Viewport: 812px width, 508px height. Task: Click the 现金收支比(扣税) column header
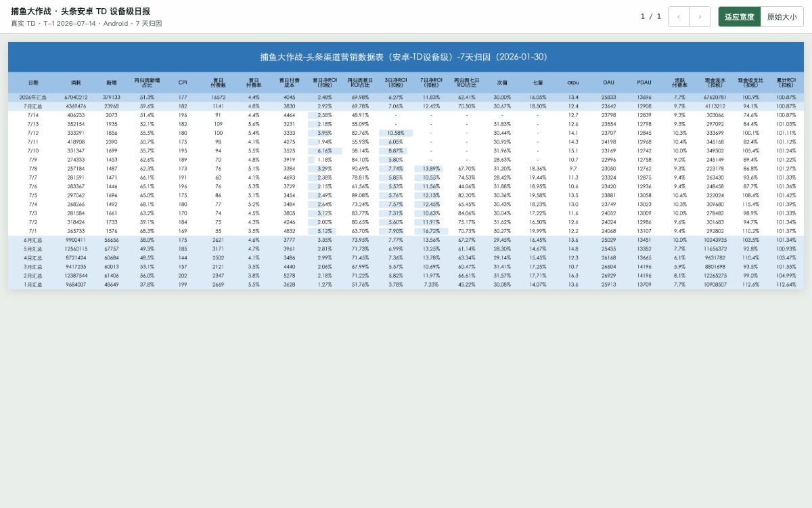(750, 83)
